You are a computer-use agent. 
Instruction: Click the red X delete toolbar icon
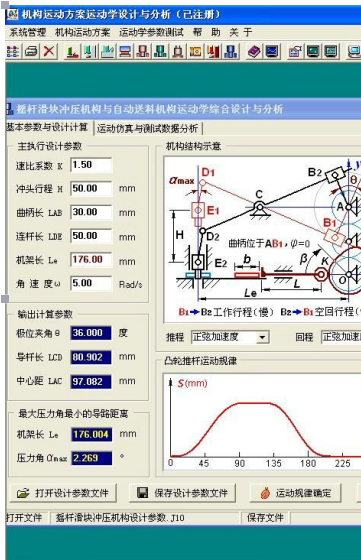[49, 51]
